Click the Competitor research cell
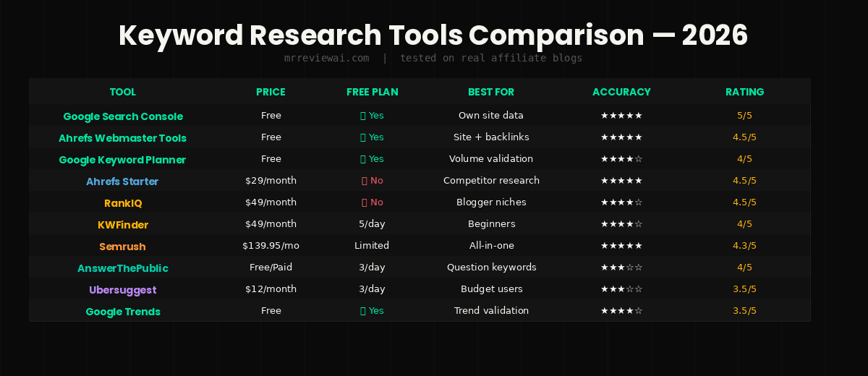The image size is (868, 376). (x=491, y=181)
